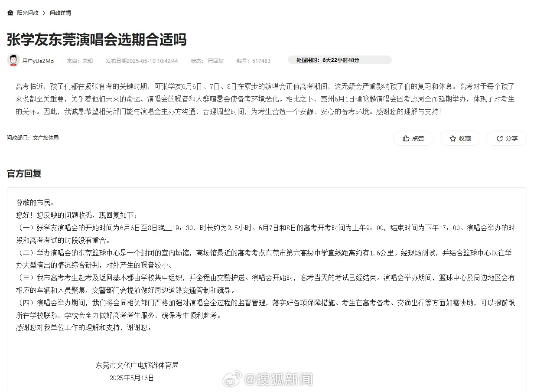Click the signature 东莞市文化广电旅游体育局
The height and width of the screenshot is (392, 537).
click(x=137, y=365)
